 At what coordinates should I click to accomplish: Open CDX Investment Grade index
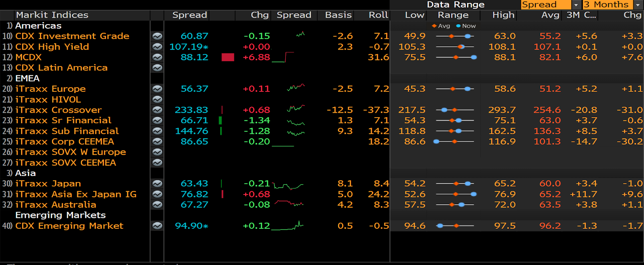(x=72, y=36)
